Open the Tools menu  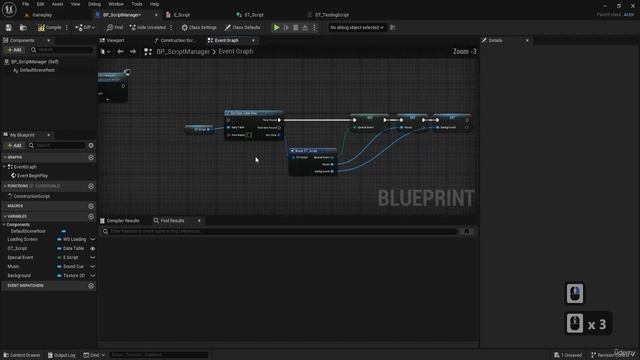pyautogui.click(x=137, y=4)
